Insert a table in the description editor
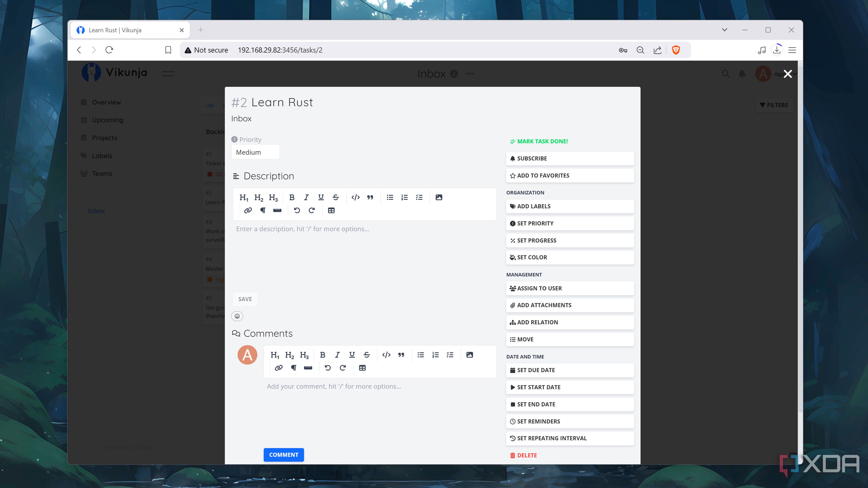 tap(331, 210)
